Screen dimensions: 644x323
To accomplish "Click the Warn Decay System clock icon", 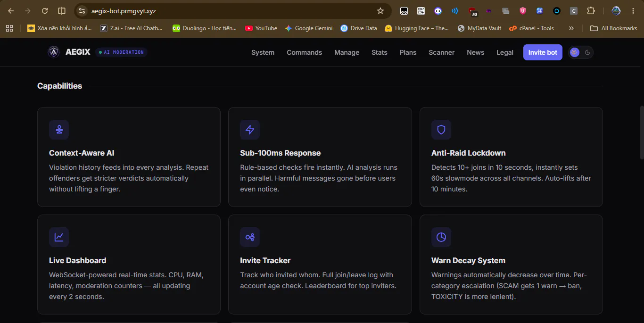I will click(441, 237).
